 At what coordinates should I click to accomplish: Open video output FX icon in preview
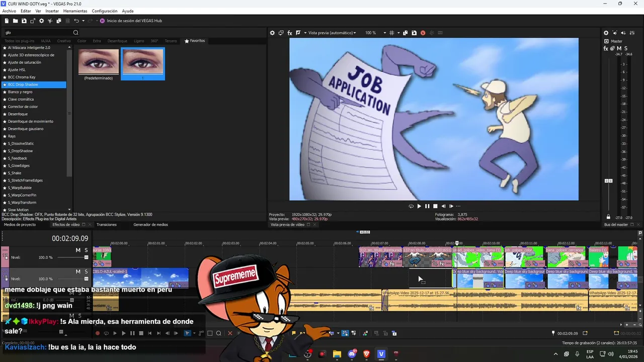290,33
